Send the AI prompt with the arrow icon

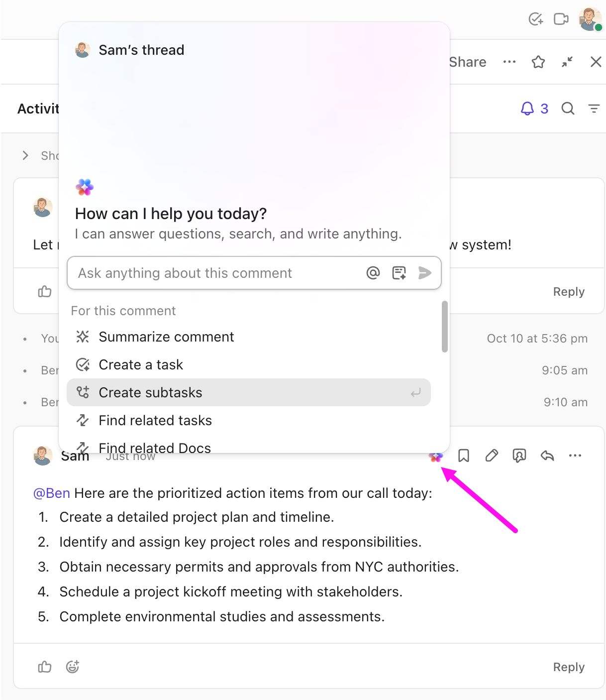425,273
